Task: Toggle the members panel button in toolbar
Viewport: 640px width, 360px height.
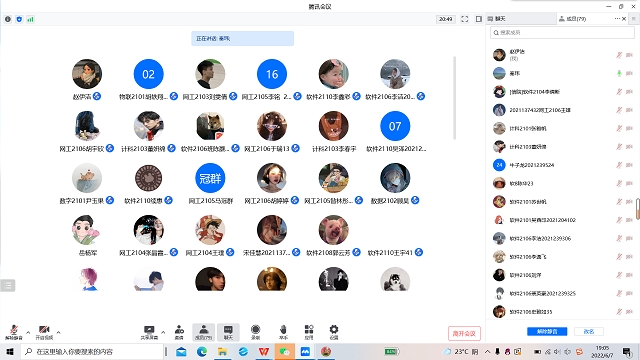Action: point(203,332)
